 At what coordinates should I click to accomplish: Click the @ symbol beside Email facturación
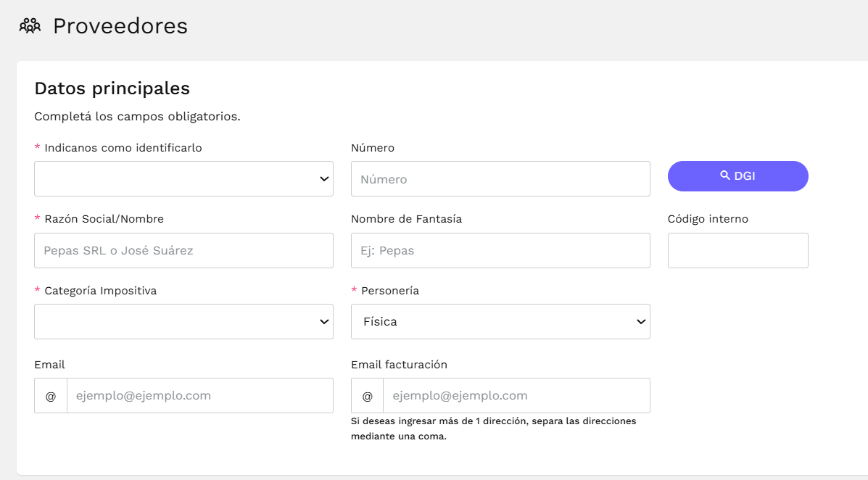[367, 396]
